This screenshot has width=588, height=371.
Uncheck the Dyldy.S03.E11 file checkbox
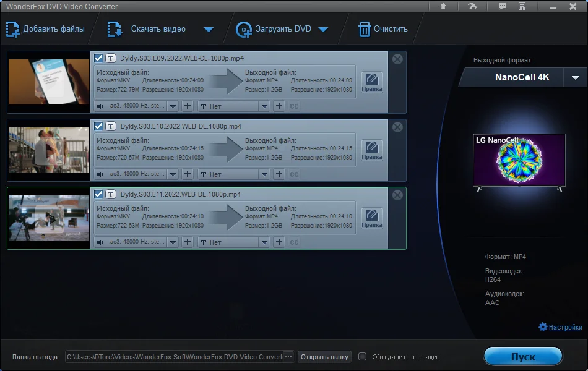coord(98,194)
